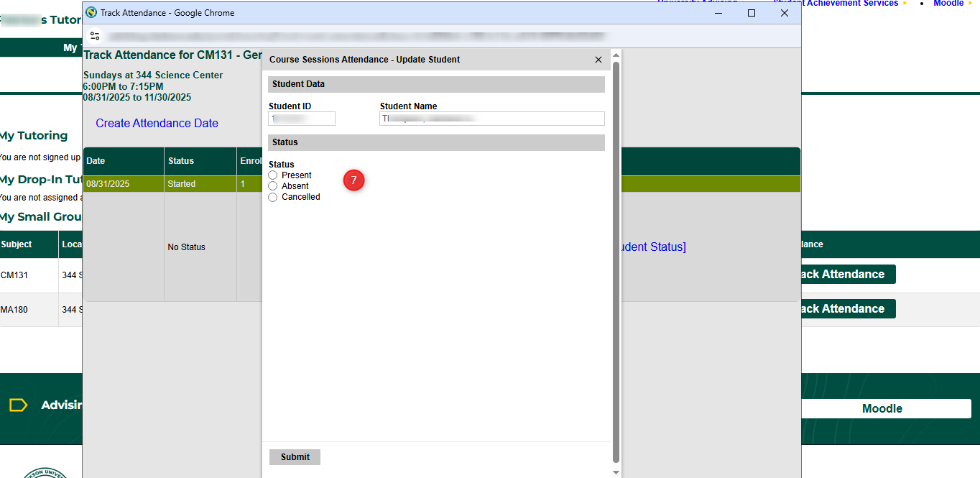This screenshot has height=478, width=980.
Task: Click the yellow Advising tag icon
Action: (18, 405)
